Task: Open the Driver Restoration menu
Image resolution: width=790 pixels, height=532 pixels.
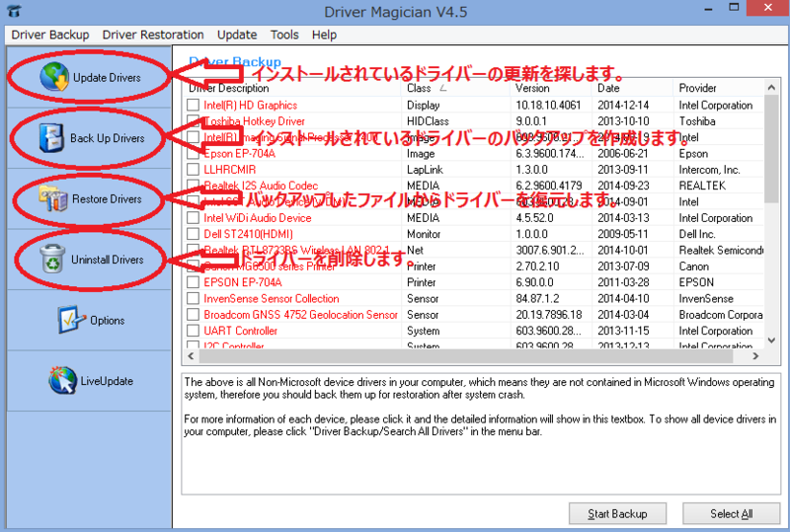Action: click(x=153, y=35)
